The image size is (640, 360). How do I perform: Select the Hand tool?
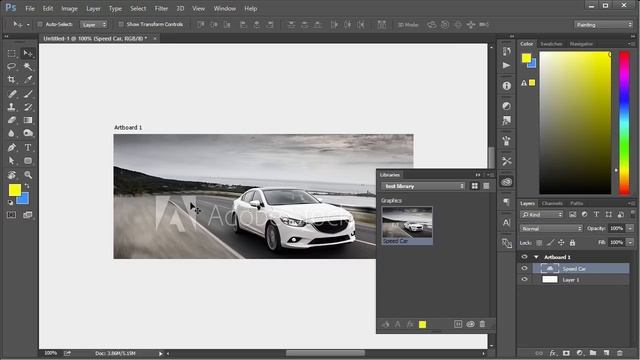tap(11, 175)
